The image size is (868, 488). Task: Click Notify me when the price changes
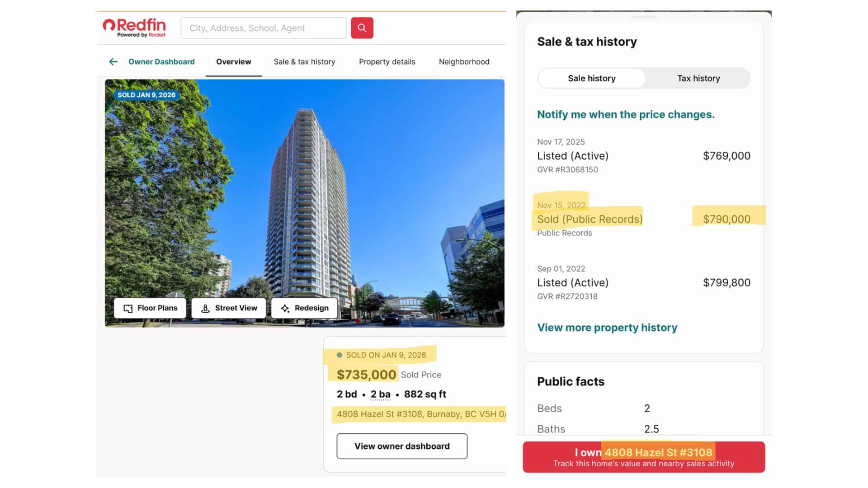(626, 114)
